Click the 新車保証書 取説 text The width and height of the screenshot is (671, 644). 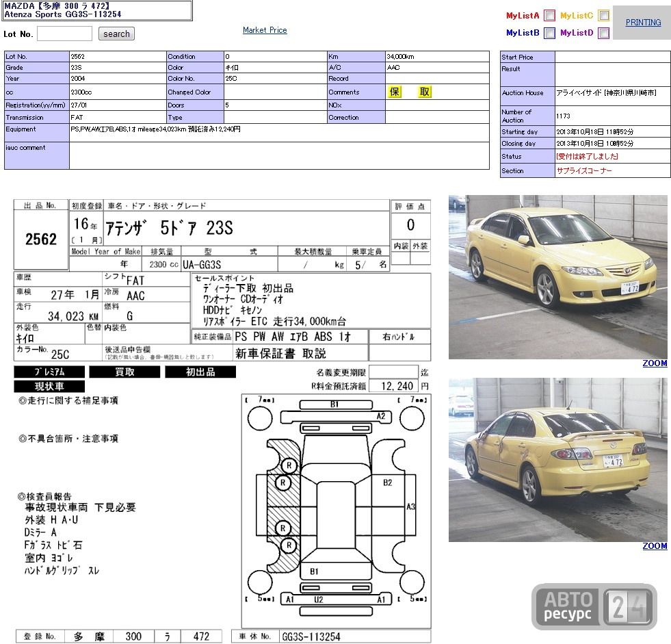click(280, 353)
